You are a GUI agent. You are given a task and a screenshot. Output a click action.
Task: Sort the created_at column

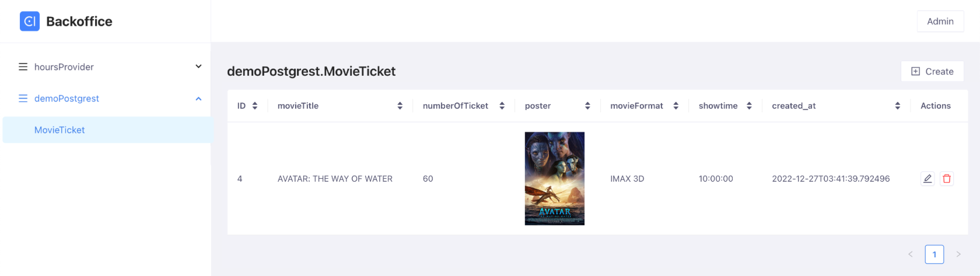pos(897,106)
